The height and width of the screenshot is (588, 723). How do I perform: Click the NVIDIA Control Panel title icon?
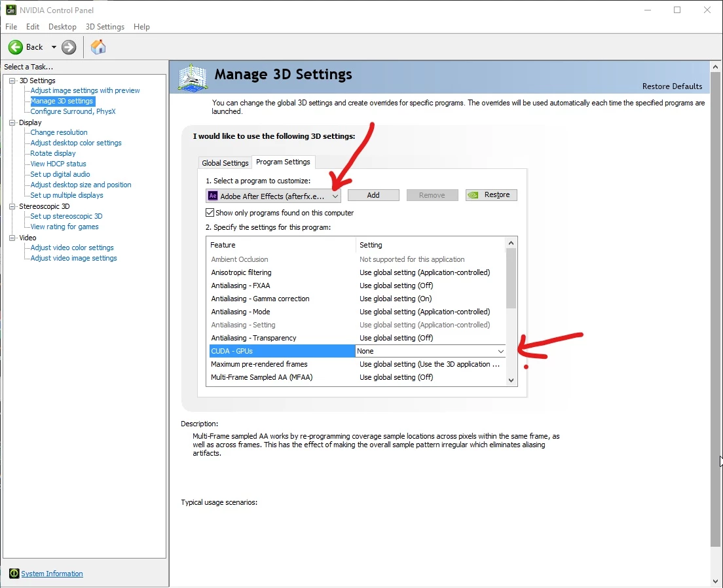[10, 10]
